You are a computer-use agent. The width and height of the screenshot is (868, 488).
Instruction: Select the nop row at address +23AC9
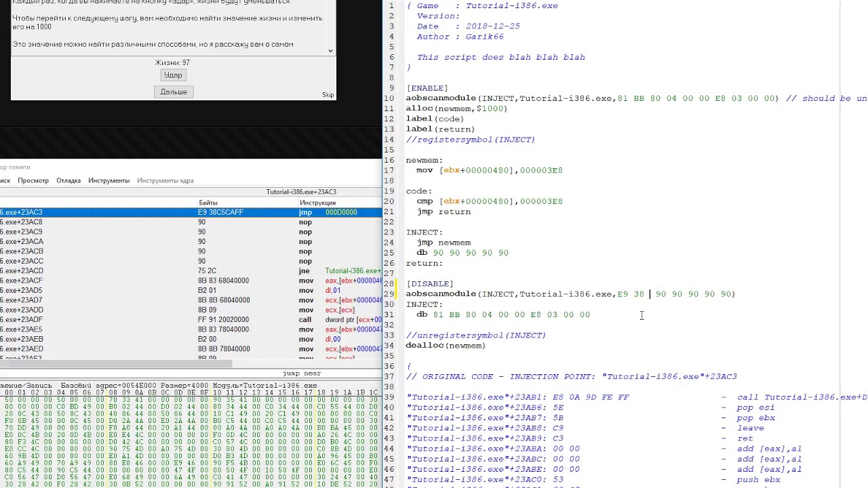191,232
